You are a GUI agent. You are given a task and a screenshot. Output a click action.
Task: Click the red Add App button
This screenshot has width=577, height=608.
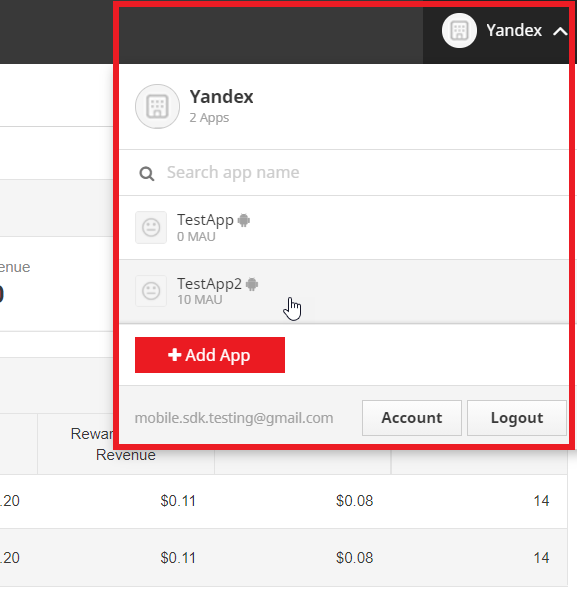[210, 355]
